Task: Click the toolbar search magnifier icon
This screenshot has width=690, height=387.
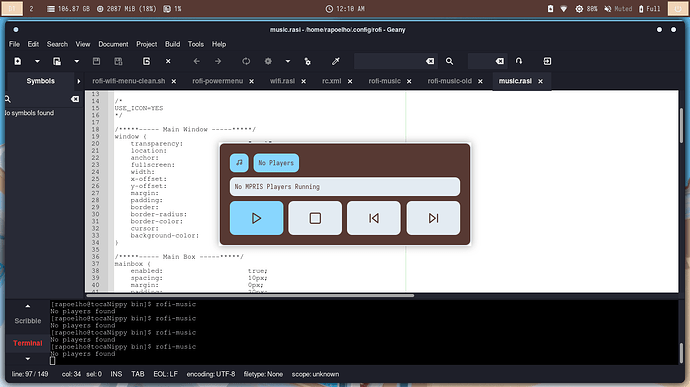Action: click(449, 61)
